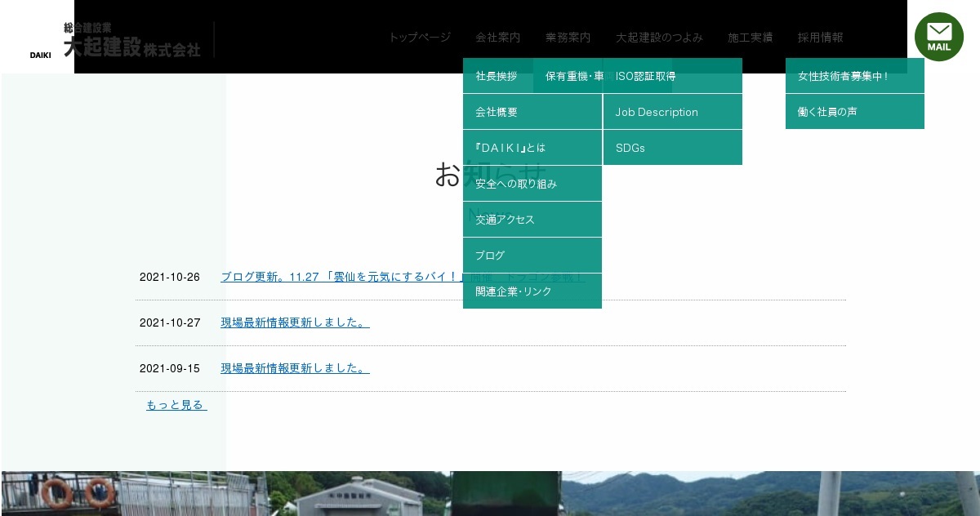
Task: Select 安全への取り組み submenu entry
Action: click(x=532, y=184)
